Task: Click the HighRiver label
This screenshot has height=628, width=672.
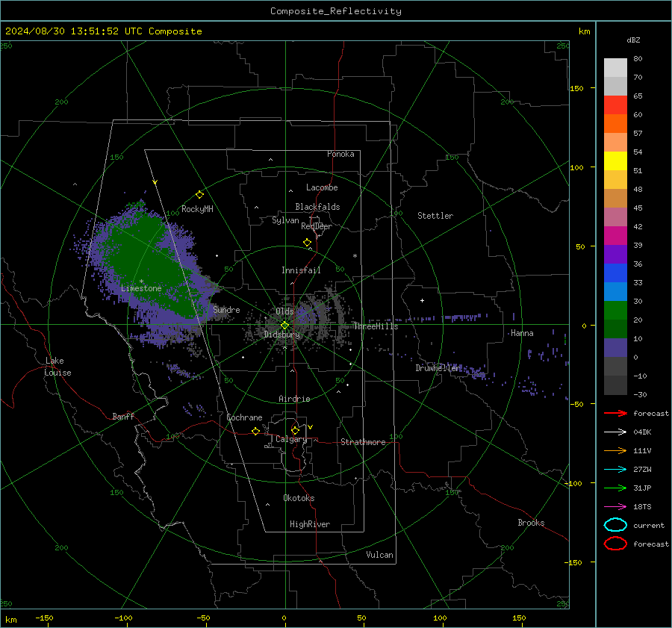Action: [x=310, y=524]
